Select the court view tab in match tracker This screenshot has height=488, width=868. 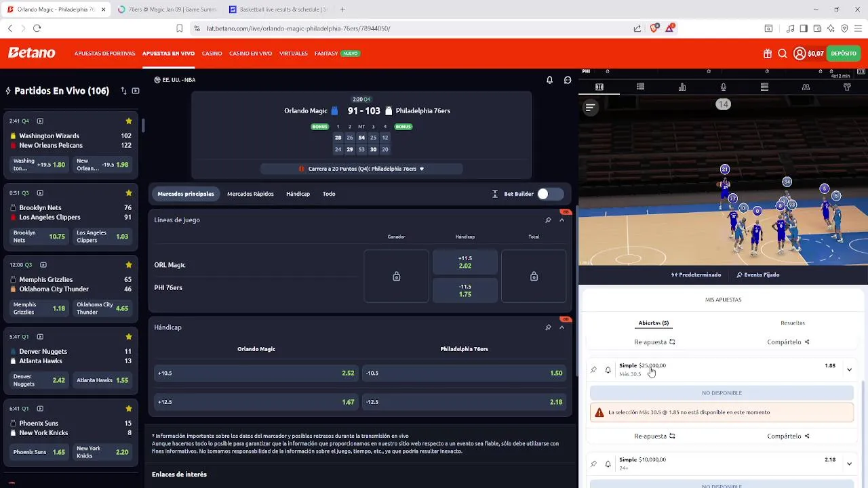point(599,87)
